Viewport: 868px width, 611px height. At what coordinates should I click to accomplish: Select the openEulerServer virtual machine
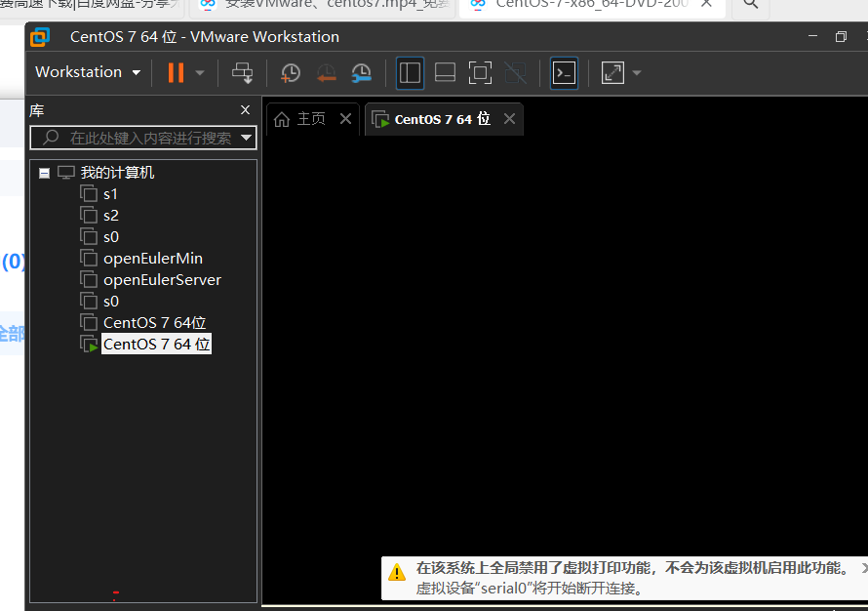[x=162, y=280]
